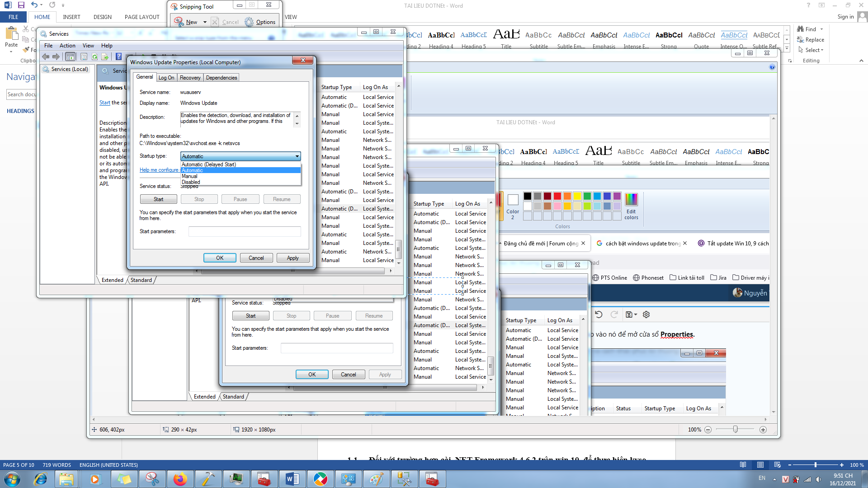Open the Services Help toolbar icon
868x488 pixels.
[x=118, y=56]
